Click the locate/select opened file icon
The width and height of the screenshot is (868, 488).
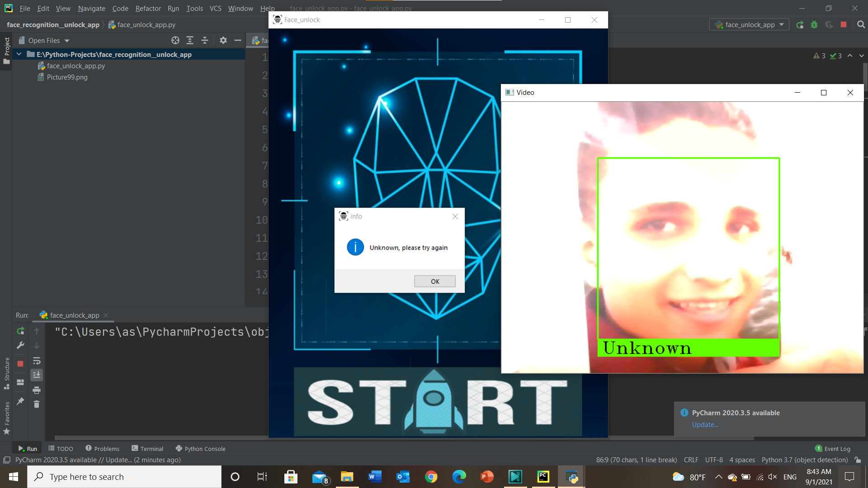coord(175,40)
